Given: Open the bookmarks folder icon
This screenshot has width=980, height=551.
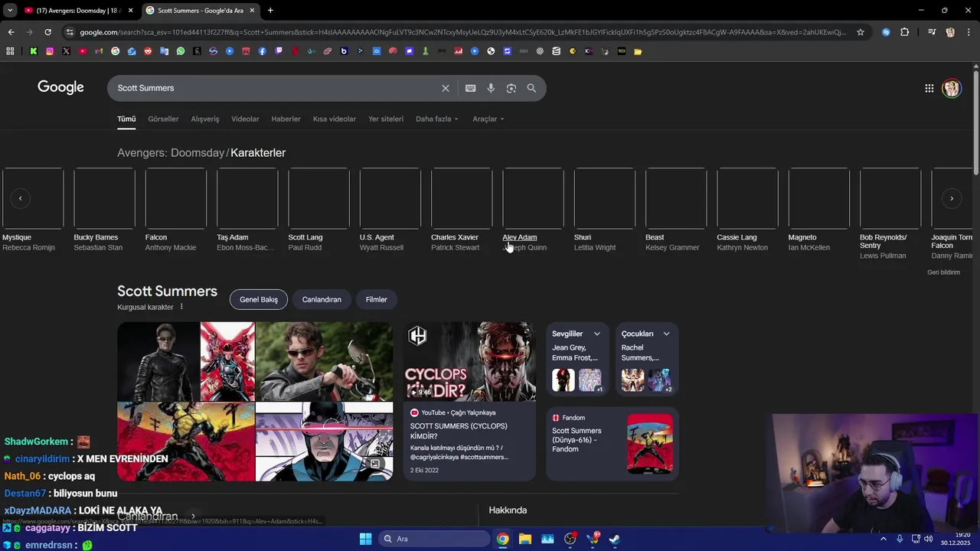Looking at the screenshot, I should (x=638, y=51).
